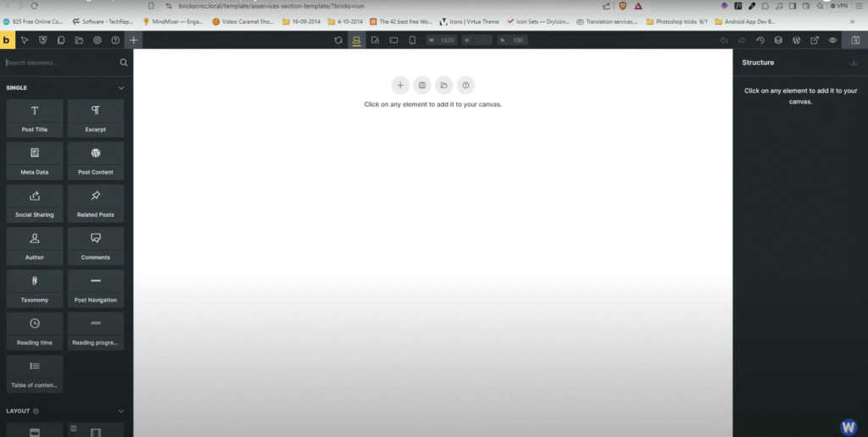
Task: Open the Help question mark icon in toolbar
Action: pyautogui.click(x=115, y=40)
